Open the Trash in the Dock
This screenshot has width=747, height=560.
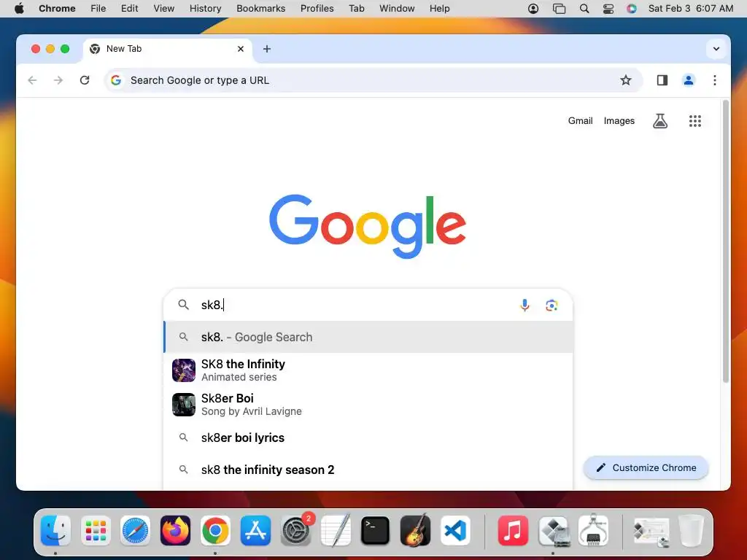(x=692, y=531)
